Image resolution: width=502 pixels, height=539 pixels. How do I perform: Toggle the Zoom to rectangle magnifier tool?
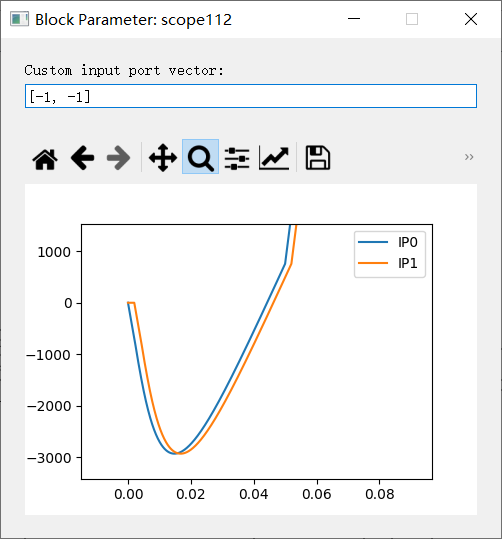pyautogui.click(x=200, y=157)
